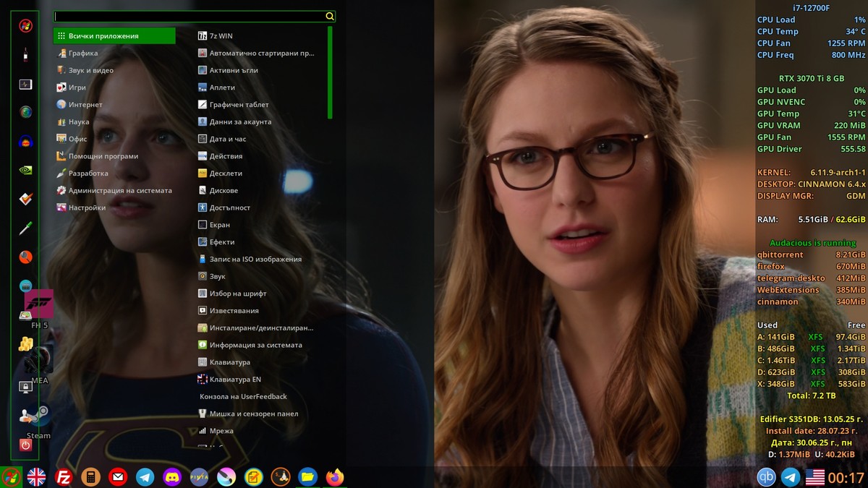Open the calculator from the taskbar
The image size is (868, 488).
(90, 477)
